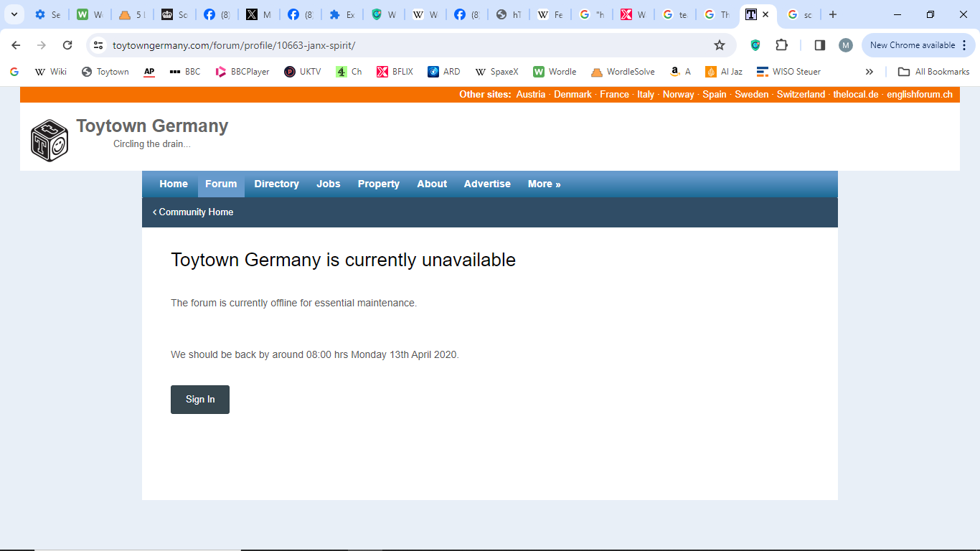The image size is (980, 551).
Task: Click the user profile avatar M
Action: click(x=846, y=45)
